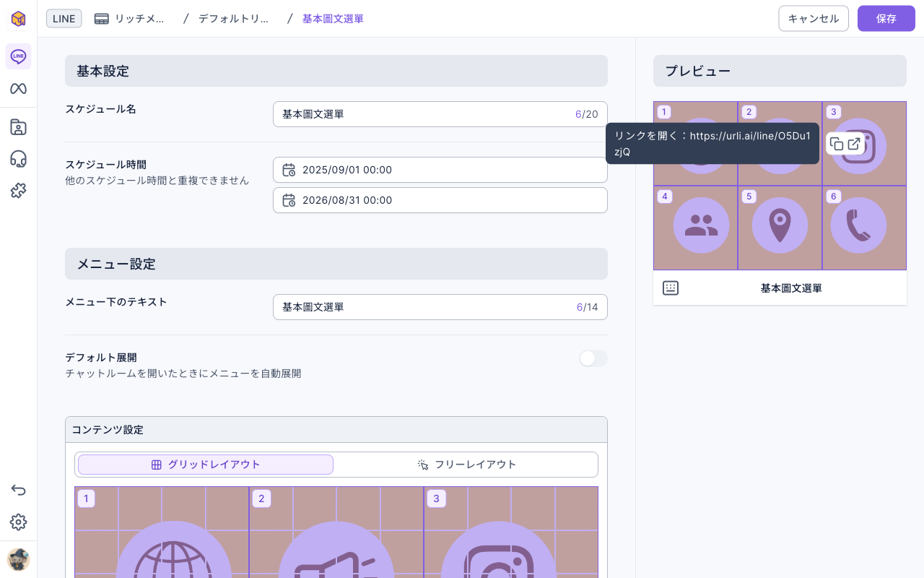Switch to フリーレイアウト tab
The height and width of the screenshot is (578, 924).
coord(466,465)
